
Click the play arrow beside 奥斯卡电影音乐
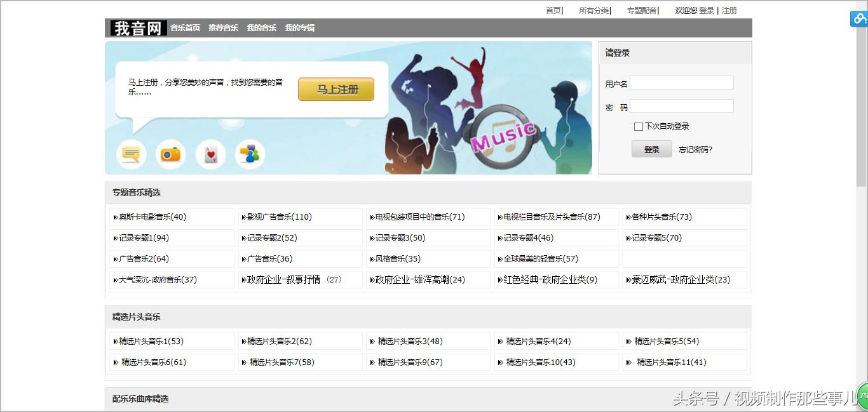116,216
